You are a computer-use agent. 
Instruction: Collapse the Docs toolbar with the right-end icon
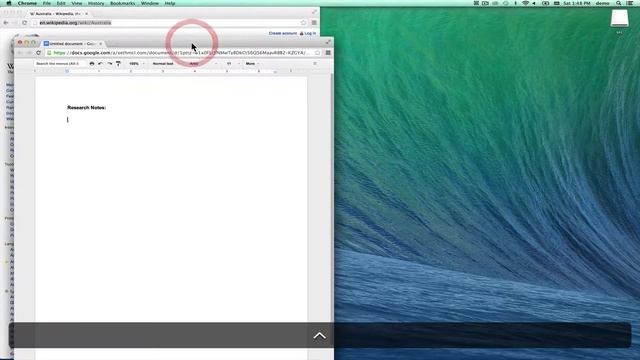[x=315, y=64]
